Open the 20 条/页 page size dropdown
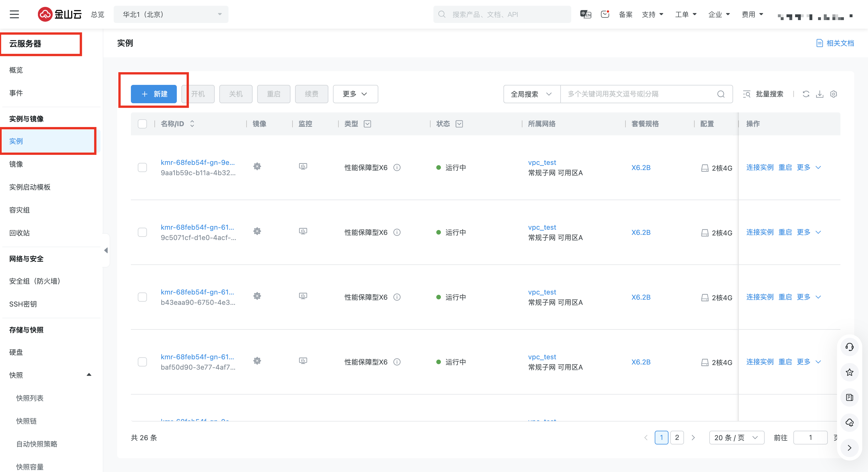The image size is (868, 472). click(x=736, y=437)
